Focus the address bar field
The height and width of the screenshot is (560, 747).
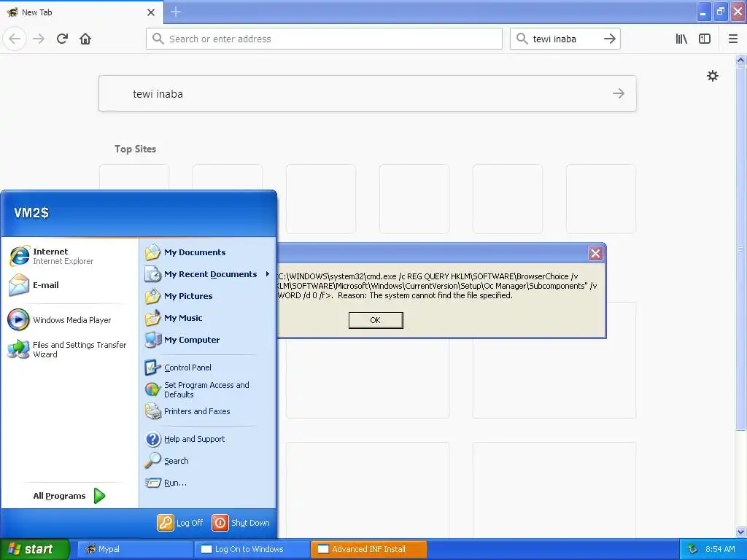(x=324, y=39)
